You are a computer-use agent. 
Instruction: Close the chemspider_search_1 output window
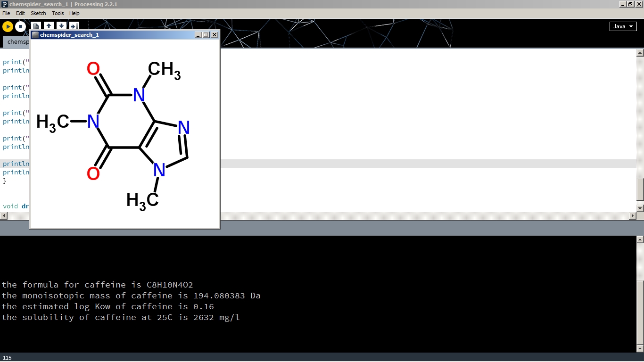215,35
